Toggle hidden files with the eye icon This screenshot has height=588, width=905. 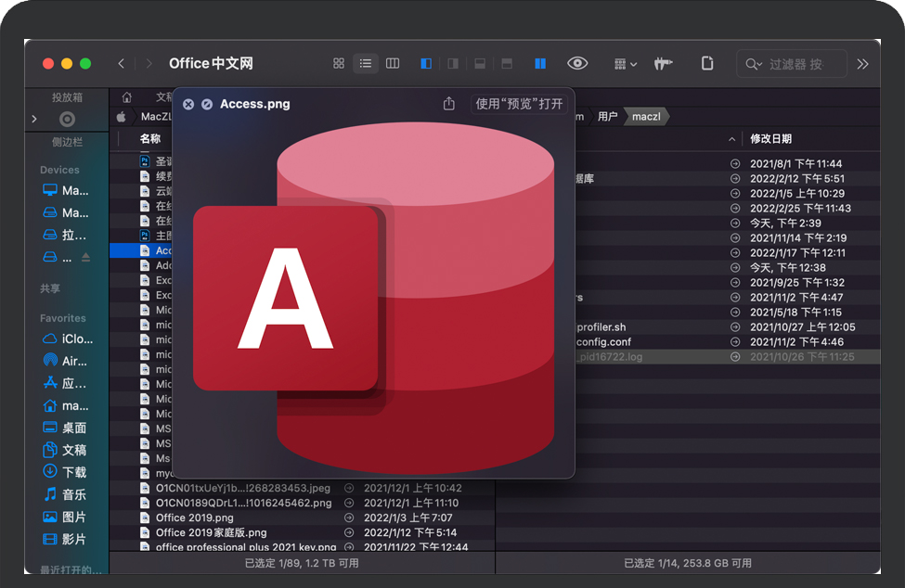tap(577, 63)
